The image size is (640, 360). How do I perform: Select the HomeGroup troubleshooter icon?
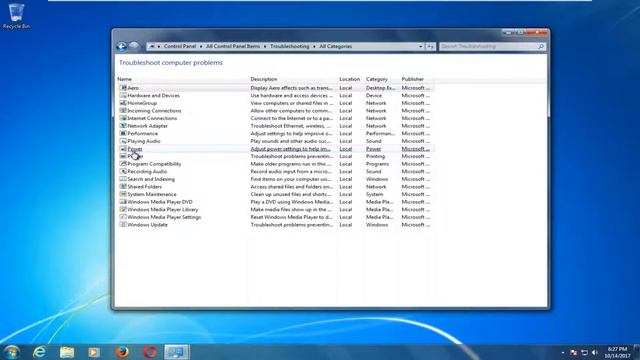click(123, 103)
